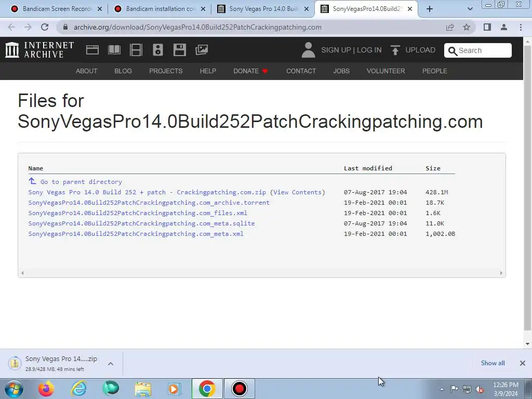
Task: Click the browser address bar URL
Action: click(197, 27)
